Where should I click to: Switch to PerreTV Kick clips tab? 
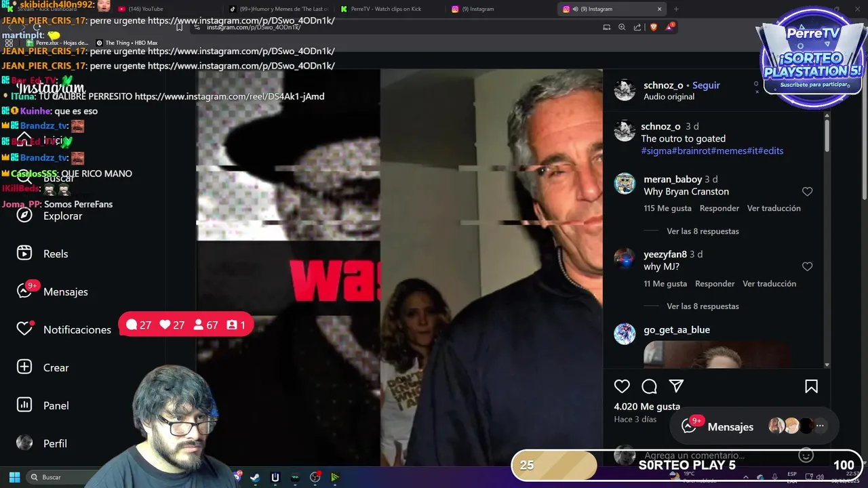(390, 9)
